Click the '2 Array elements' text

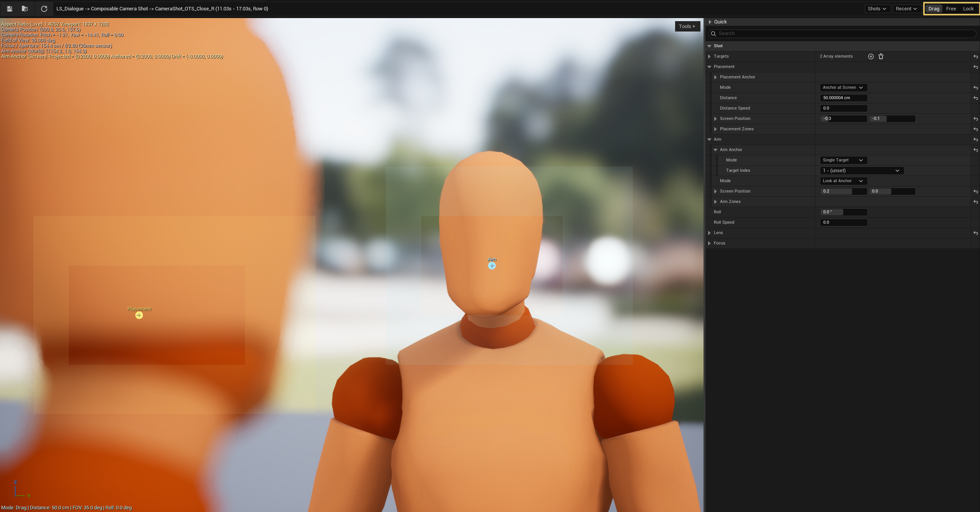[836, 57]
